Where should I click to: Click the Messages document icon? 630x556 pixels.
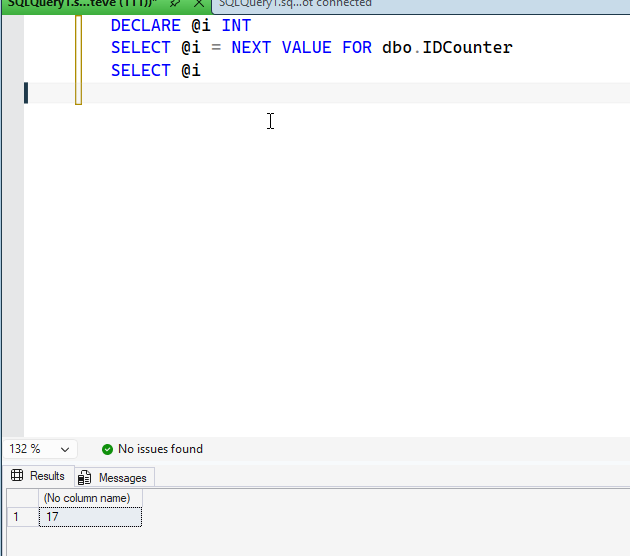point(85,478)
